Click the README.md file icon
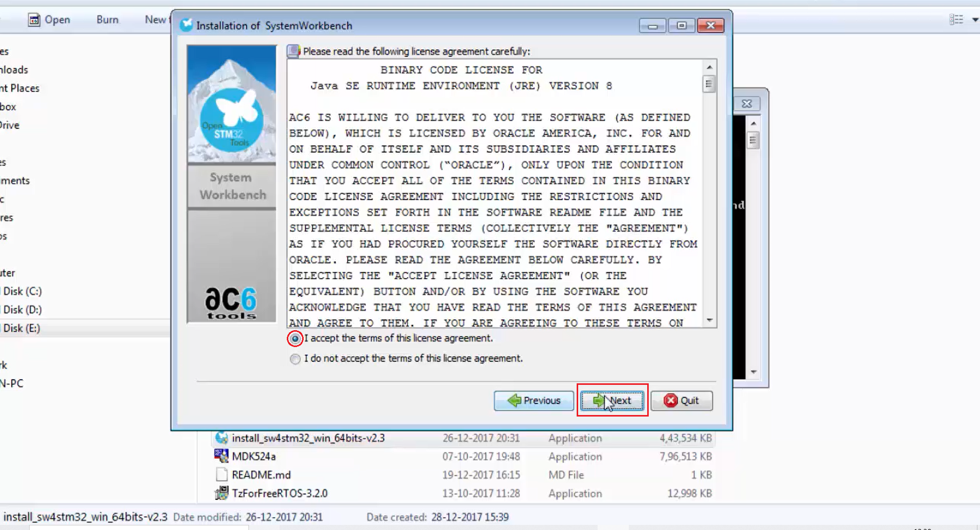 click(x=221, y=475)
